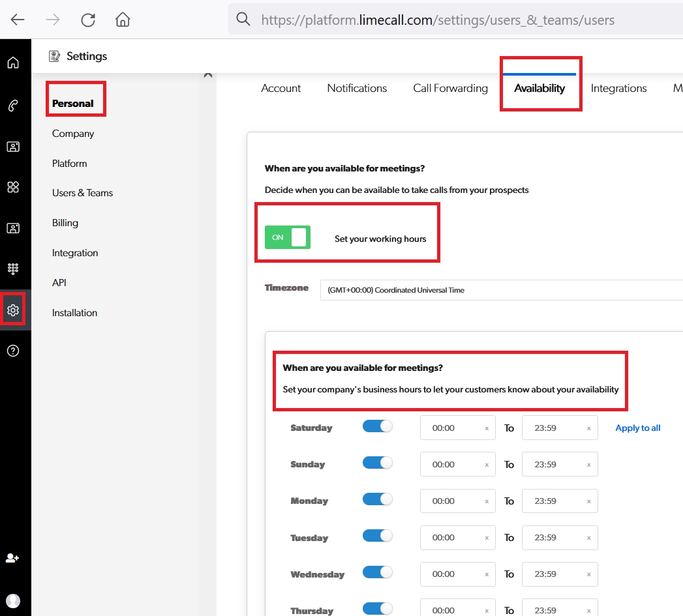Click the home icon in the left sidebar
683x616 pixels.
[x=13, y=63]
